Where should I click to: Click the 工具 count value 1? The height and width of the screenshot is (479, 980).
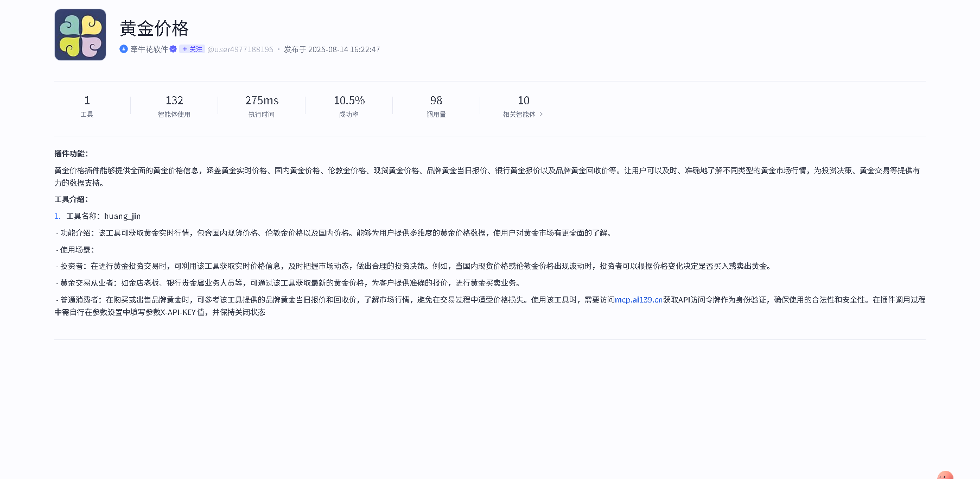(x=87, y=100)
